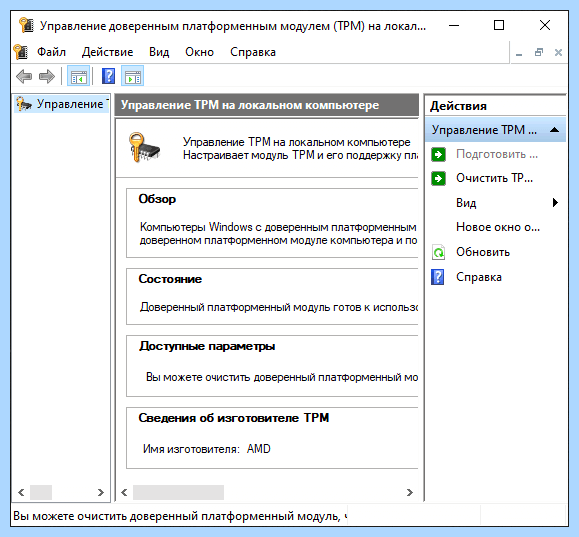Open the Справка menu in the menu bar
The height and width of the screenshot is (537, 579).
(253, 52)
